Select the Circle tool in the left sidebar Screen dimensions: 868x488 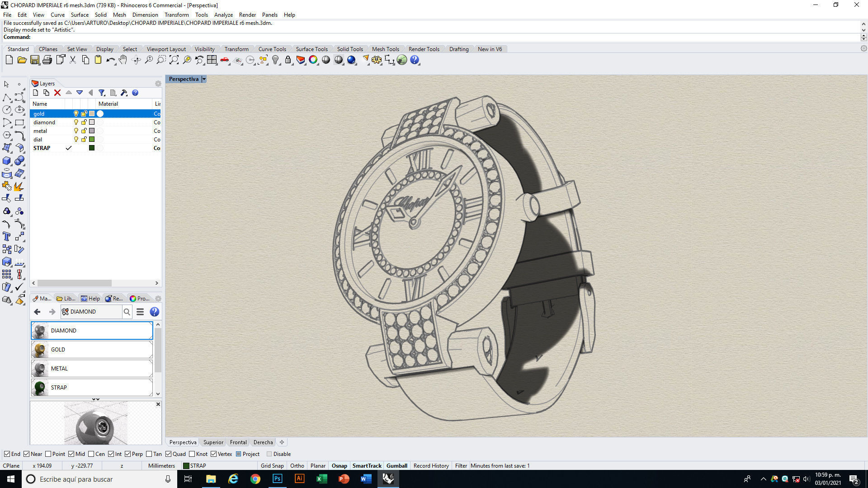[x=7, y=110]
